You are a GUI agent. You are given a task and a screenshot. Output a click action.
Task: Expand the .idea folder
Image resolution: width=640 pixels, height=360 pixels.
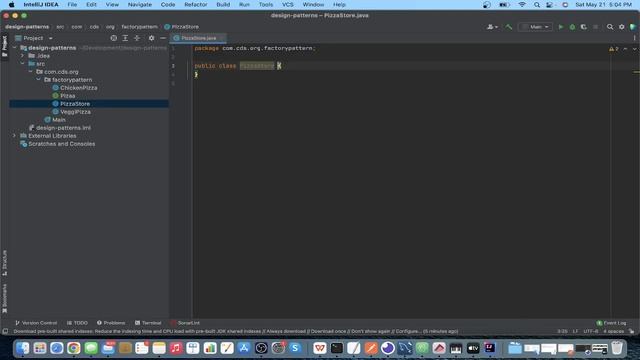[x=22, y=56]
